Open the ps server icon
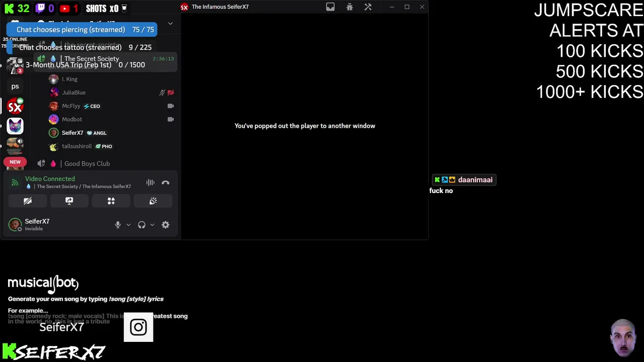644x362 pixels. pyautogui.click(x=15, y=86)
